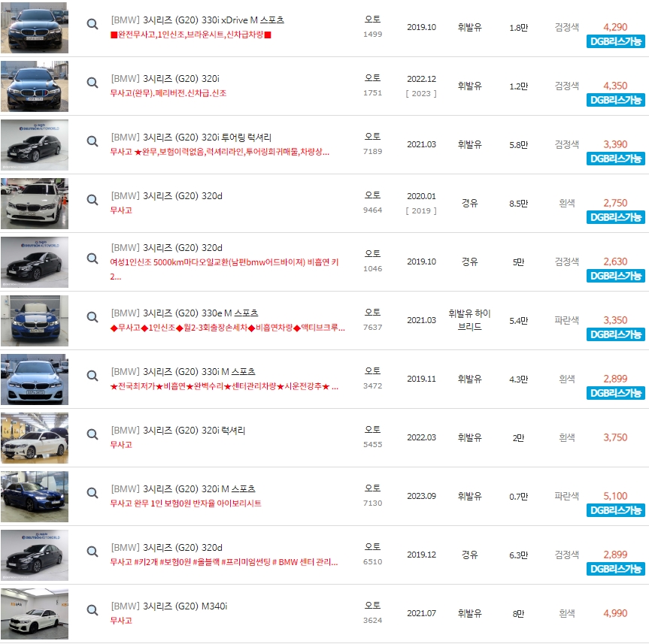The height and width of the screenshot is (644, 649).
Task: Click description starting '무사고 #키2개 #보험0원'
Action: click(224, 562)
